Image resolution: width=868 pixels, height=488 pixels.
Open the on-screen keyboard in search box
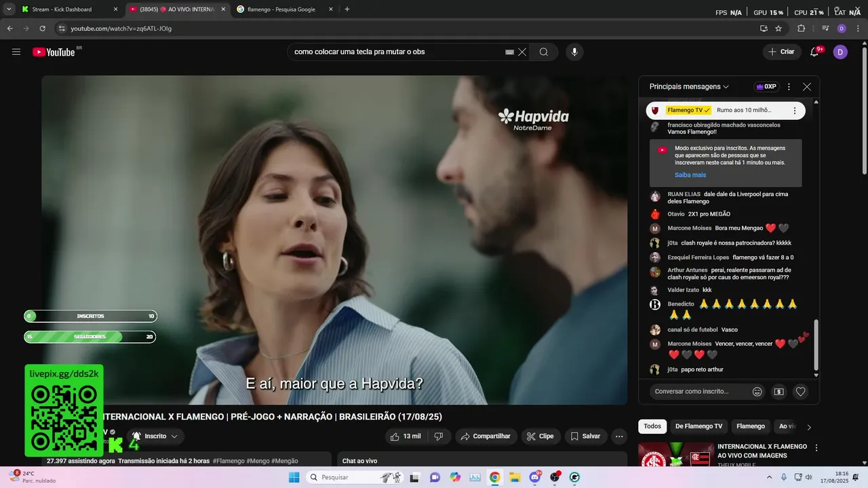509,52
